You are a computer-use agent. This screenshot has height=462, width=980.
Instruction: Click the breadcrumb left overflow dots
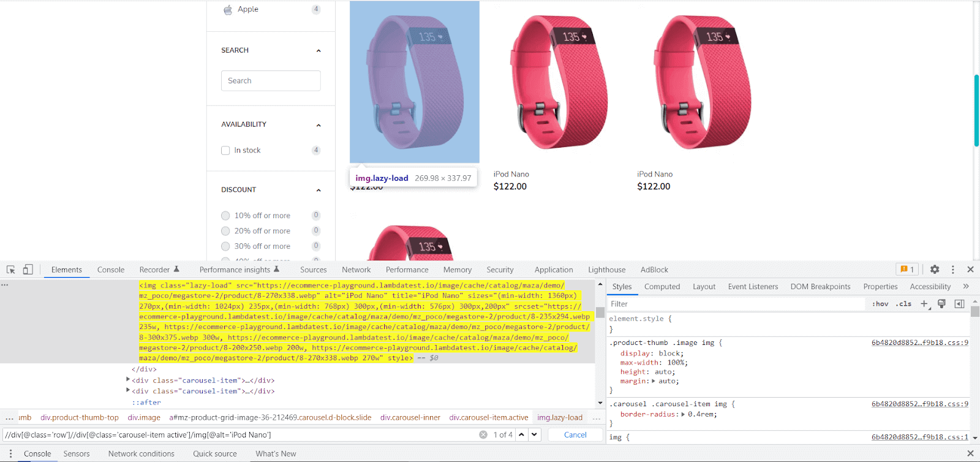9,418
